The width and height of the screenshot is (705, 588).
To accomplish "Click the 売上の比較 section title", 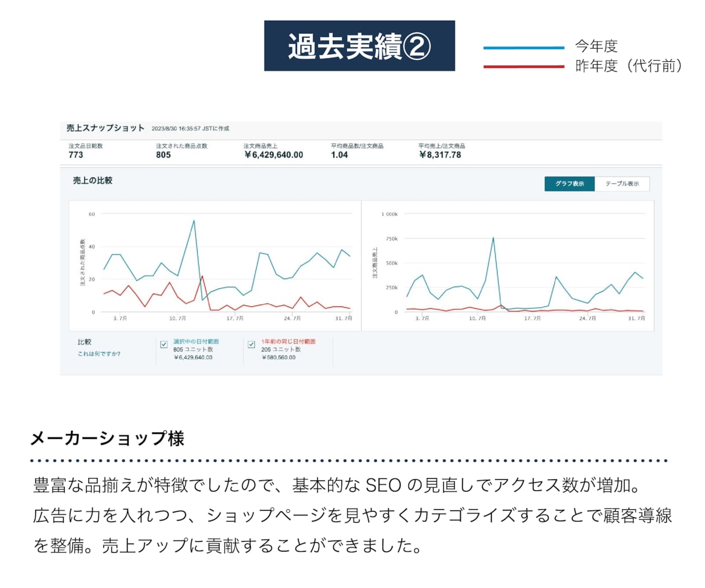I will tap(92, 180).
